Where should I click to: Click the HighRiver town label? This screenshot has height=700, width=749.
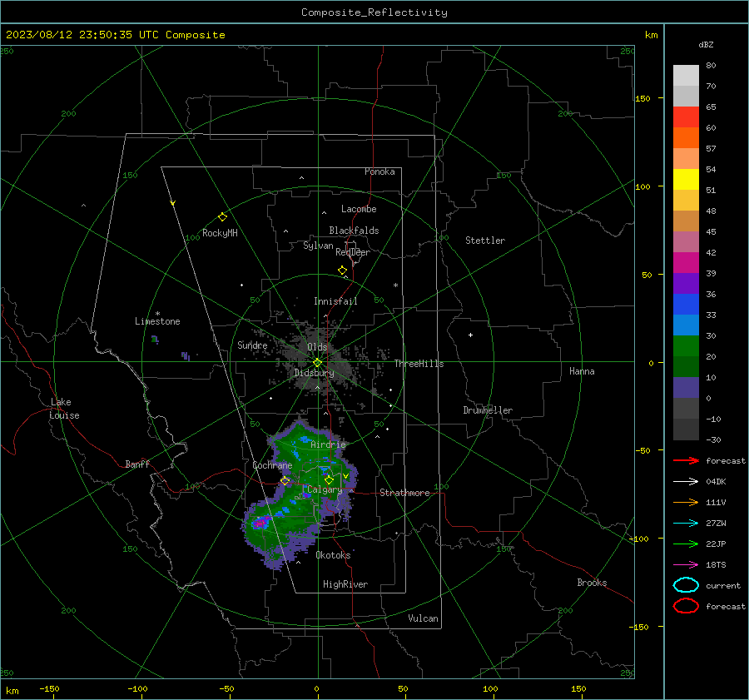click(345, 584)
